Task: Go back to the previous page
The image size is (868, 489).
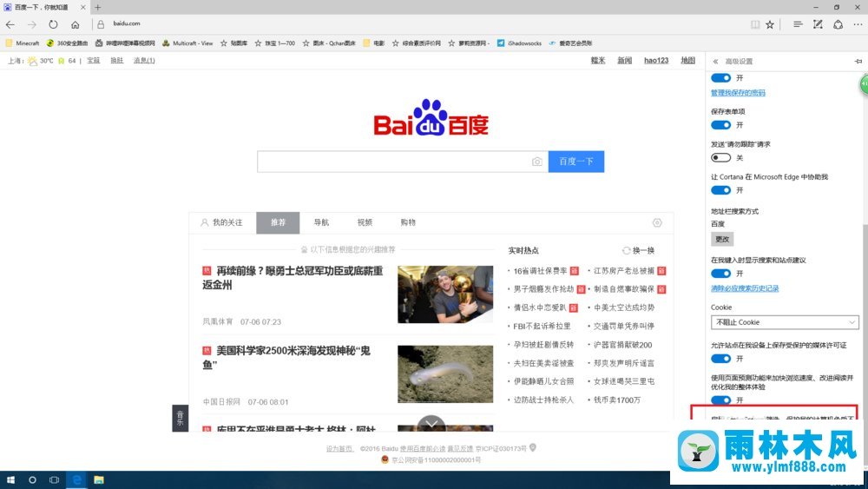Action: pyautogui.click(x=10, y=24)
